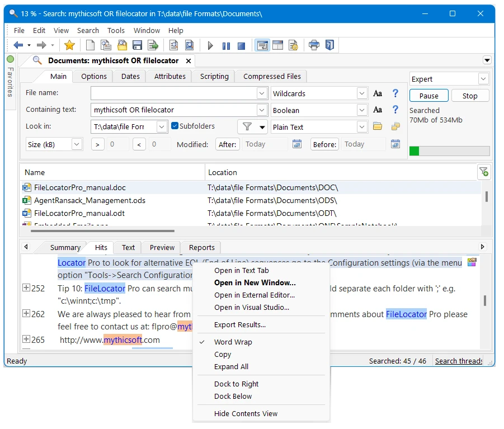The width and height of the screenshot is (504, 429).
Task: Expand the Look in path dropdown
Action: pos(162,126)
